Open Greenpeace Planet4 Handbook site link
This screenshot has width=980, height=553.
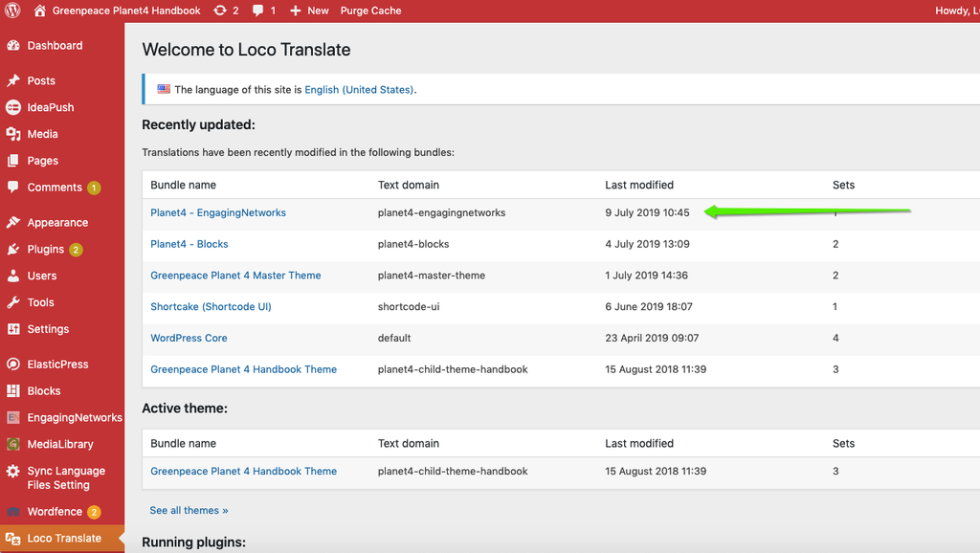[x=126, y=11]
